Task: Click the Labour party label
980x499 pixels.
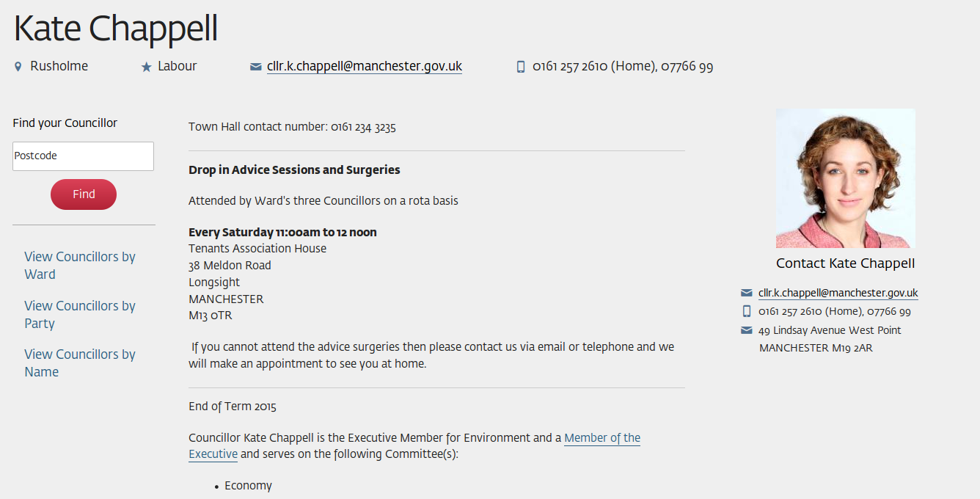Action: point(178,66)
